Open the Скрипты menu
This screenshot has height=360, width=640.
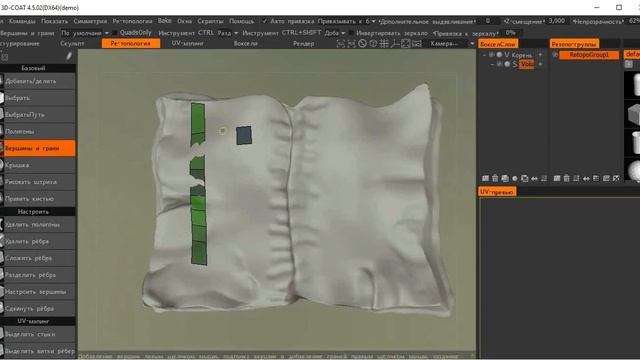[210, 21]
